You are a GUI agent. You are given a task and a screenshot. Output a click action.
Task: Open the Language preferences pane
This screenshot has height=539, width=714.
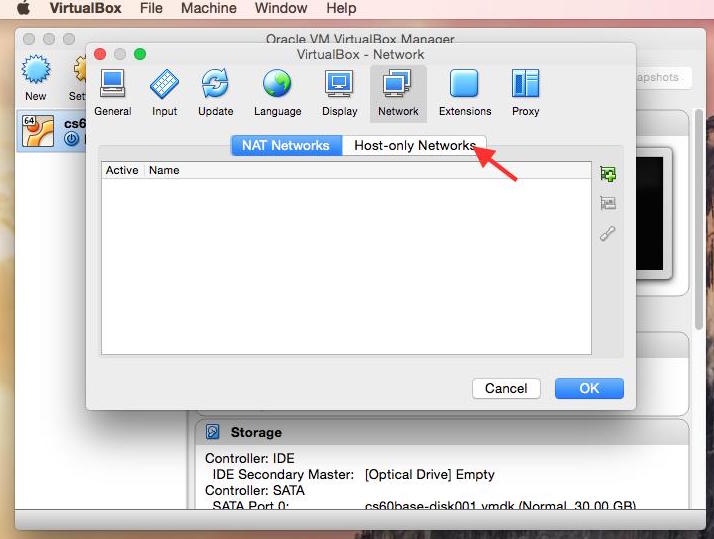277,93
